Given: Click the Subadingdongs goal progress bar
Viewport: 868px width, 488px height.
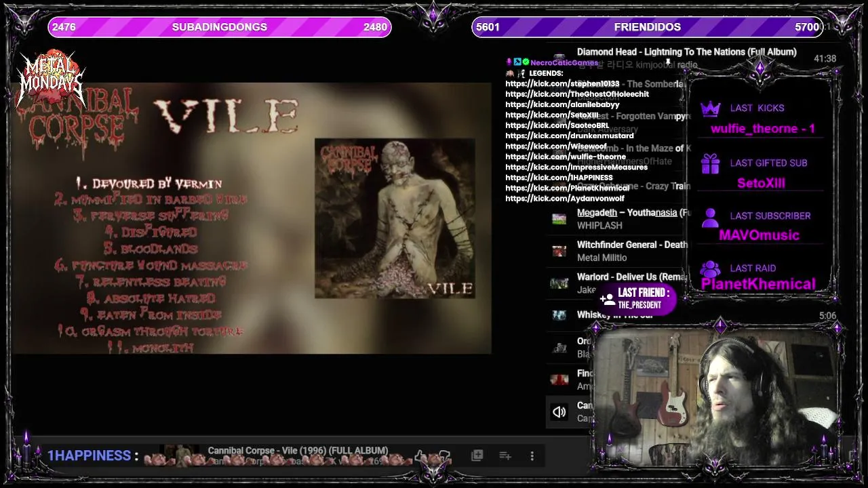Looking at the screenshot, I should [220, 27].
